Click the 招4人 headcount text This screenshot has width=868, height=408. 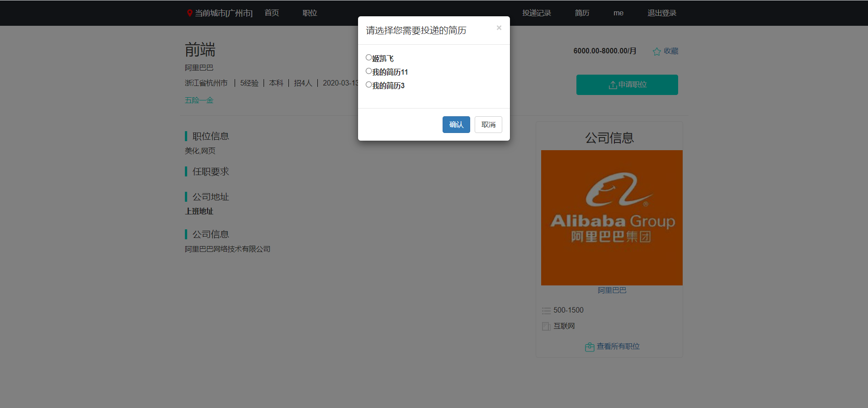(303, 83)
